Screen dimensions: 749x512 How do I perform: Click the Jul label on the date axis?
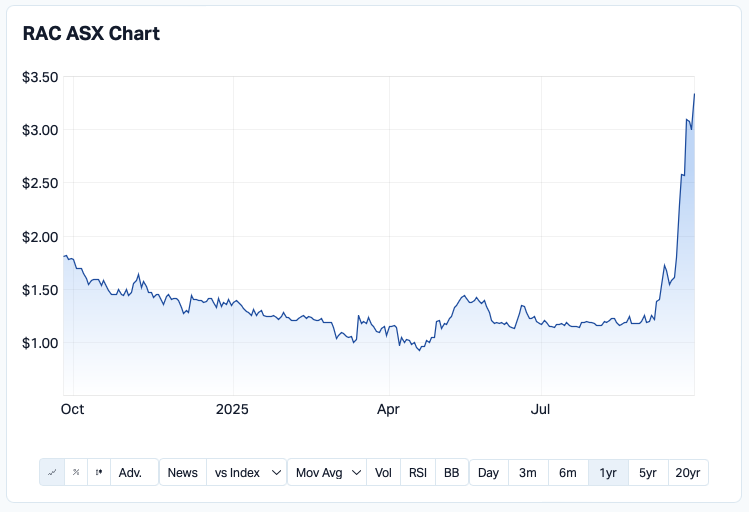tap(541, 409)
